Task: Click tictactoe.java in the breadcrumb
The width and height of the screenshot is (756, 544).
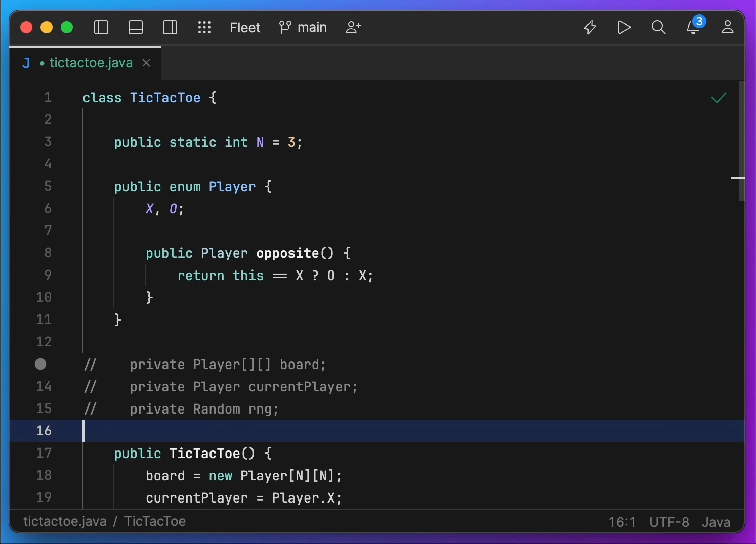Action: tap(65, 521)
